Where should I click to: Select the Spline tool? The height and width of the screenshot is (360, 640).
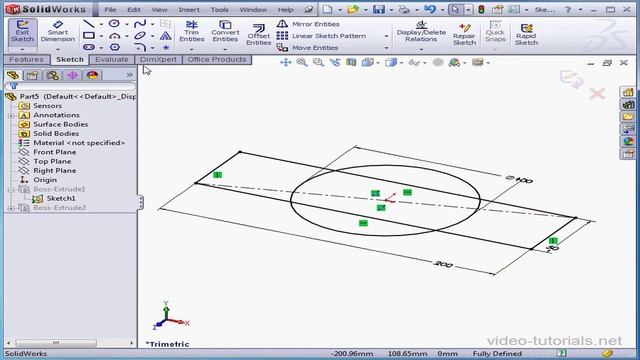pyautogui.click(x=140, y=24)
